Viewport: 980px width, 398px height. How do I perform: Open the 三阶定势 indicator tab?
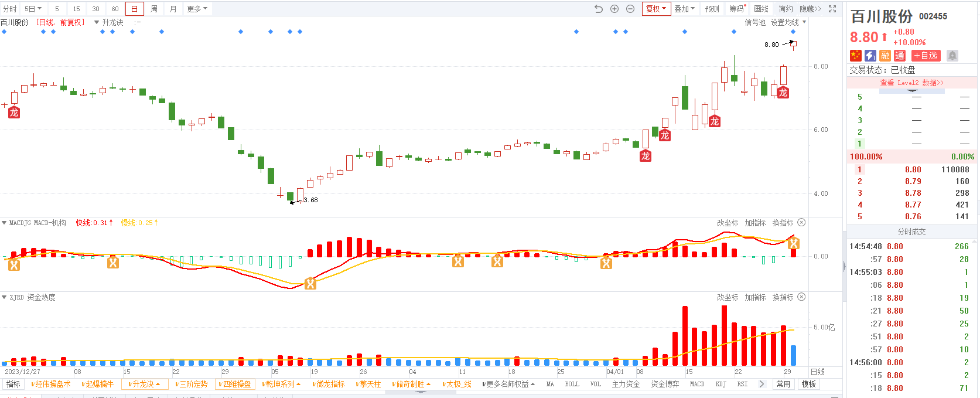[x=192, y=384]
